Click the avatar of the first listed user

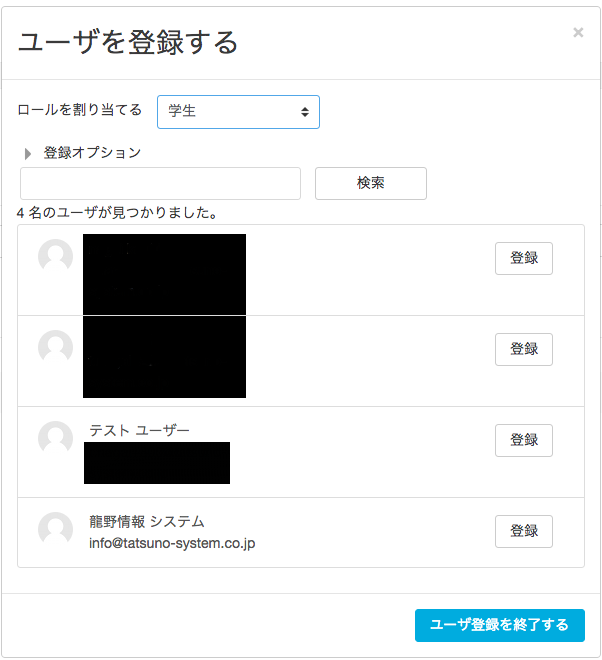point(55,256)
